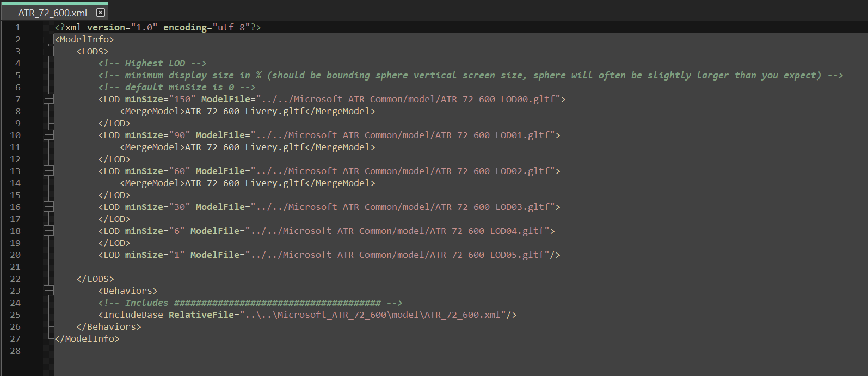
Task: Click the opening <LODS> tag
Action: click(x=93, y=51)
